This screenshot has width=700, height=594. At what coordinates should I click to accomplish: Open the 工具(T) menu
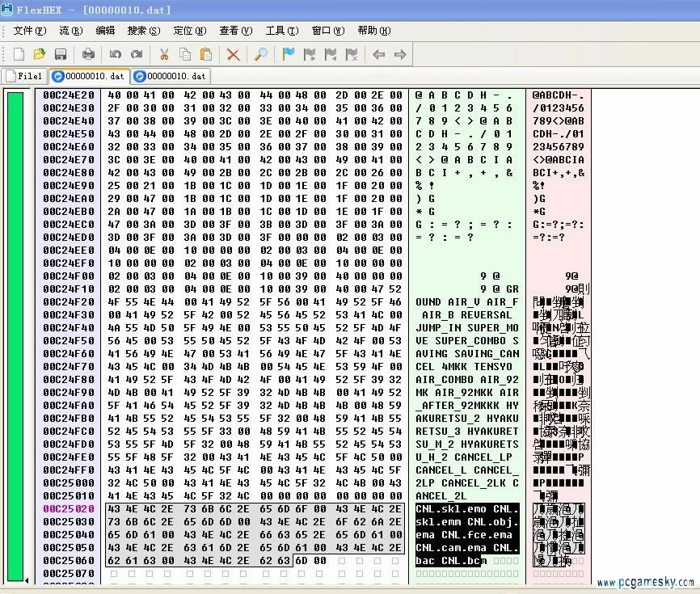coord(281,31)
